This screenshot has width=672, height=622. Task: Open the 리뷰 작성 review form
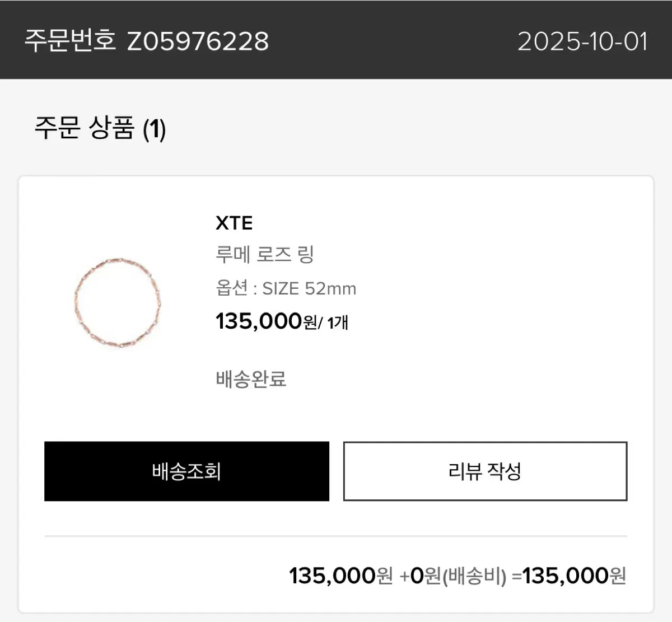485,471
